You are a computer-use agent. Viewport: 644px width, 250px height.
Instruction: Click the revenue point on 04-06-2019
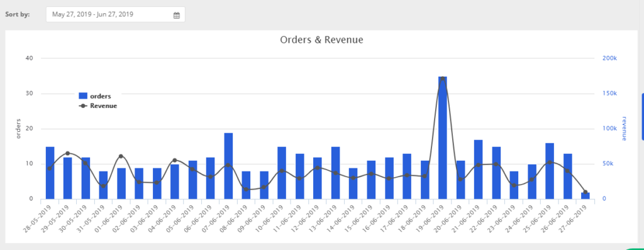[x=175, y=160]
